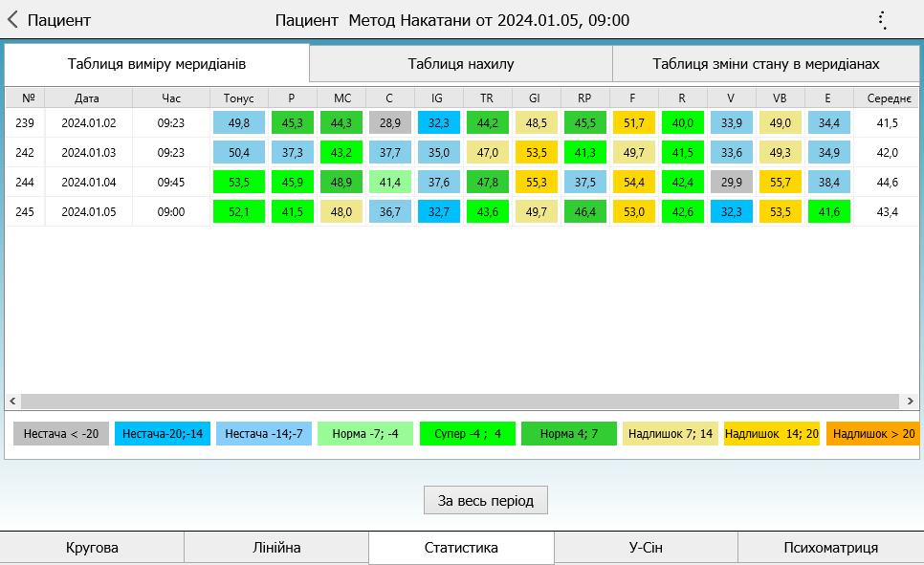Screen dimensions: 924x565
Task: Select row number 244 in the table
Action: 25,182
